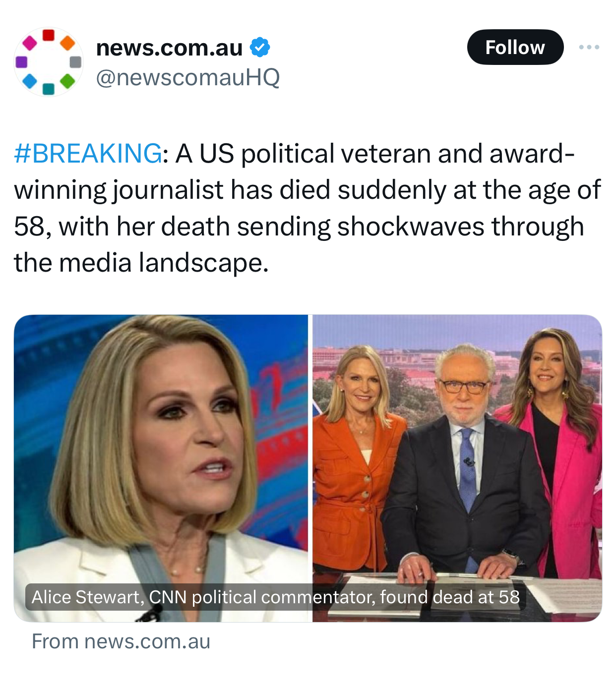Screen dimensions: 616x687
Task: Click the Follow button
Action: (x=515, y=47)
